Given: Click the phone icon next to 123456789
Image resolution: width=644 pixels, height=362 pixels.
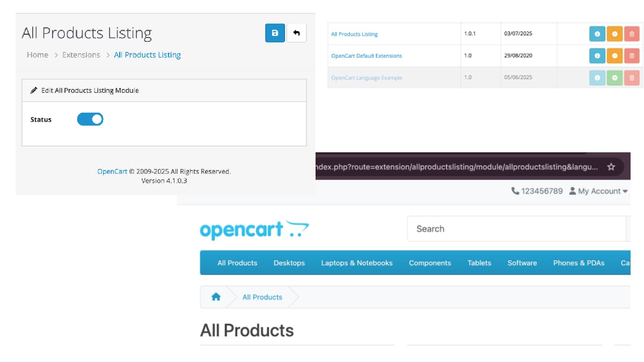Looking at the screenshot, I should (x=515, y=191).
